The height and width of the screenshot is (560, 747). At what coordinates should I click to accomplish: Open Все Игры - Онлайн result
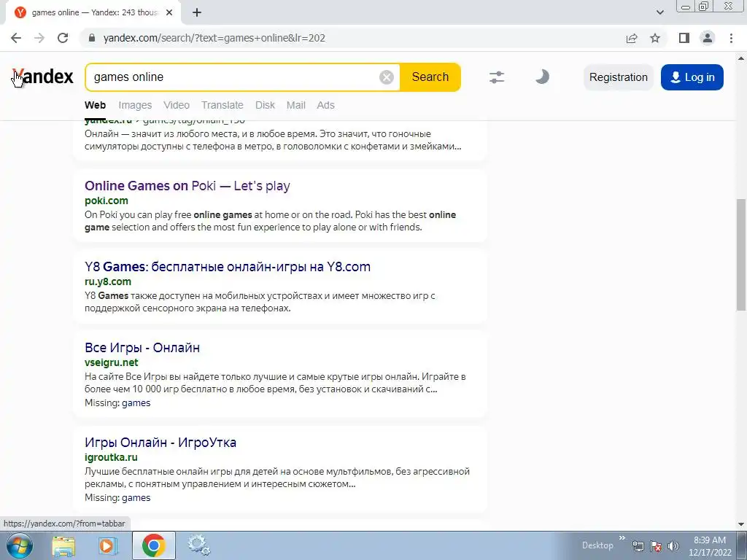[x=142, y=348]
